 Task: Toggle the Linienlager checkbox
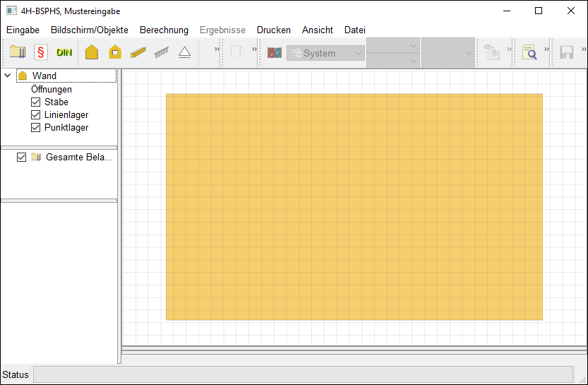[36, 115]
